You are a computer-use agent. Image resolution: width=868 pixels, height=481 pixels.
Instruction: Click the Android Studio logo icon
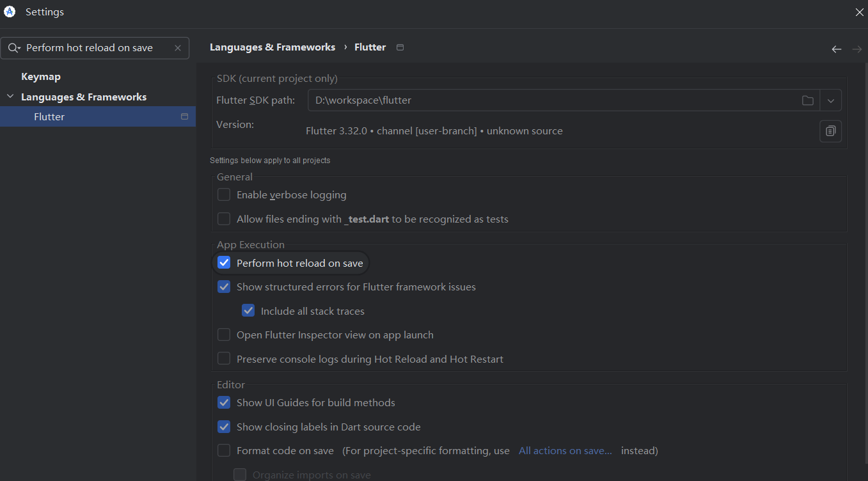[10, 12]
